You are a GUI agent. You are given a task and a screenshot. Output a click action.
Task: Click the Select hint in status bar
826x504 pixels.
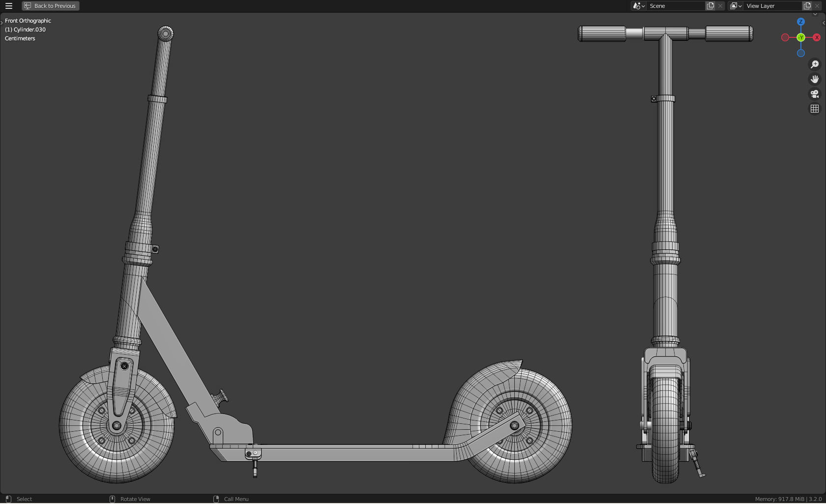click(x=24, y=499)
